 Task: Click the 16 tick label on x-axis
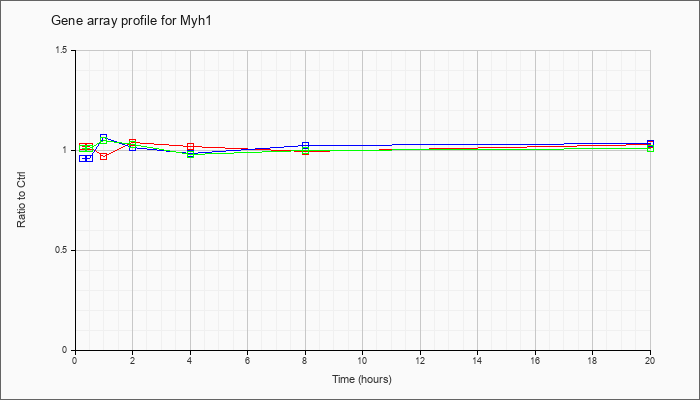point(535,362)
